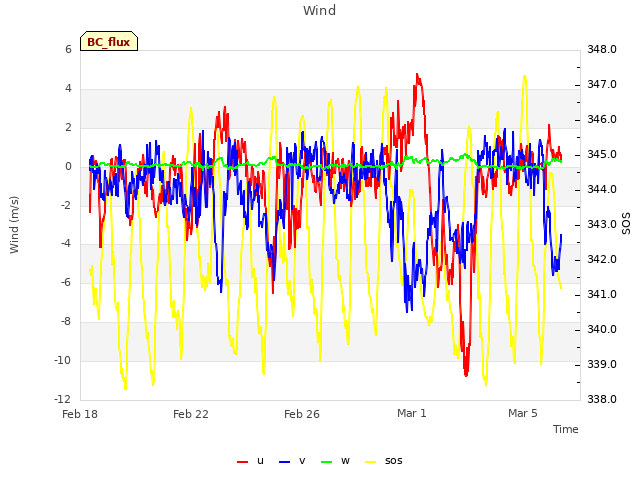640x480 pixels.
Task: Select the 'w' legend label
Action: (345, 461)
